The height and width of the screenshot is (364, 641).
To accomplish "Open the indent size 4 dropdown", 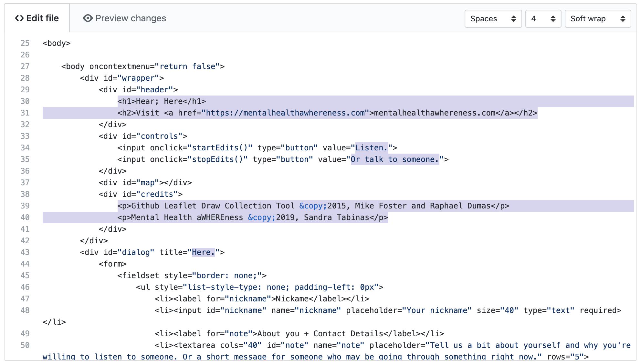I will 543,19.
